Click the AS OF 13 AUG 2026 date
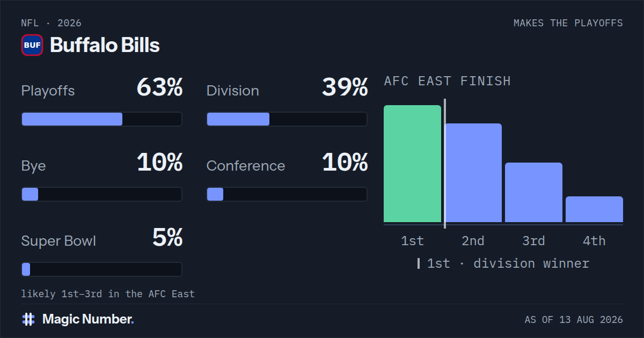 coord(574,320)
